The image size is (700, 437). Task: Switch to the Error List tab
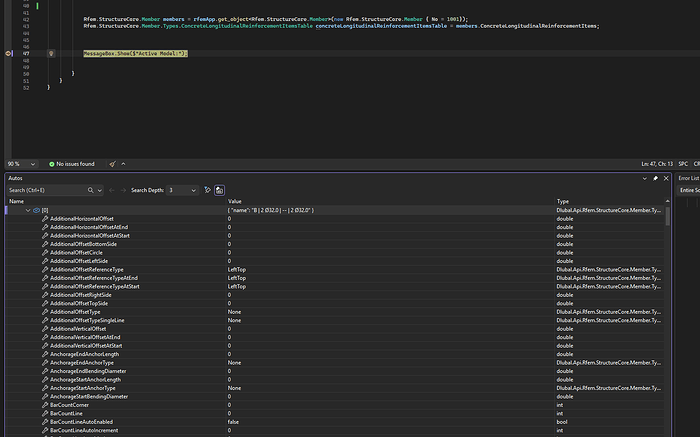[x=690, y=178]
